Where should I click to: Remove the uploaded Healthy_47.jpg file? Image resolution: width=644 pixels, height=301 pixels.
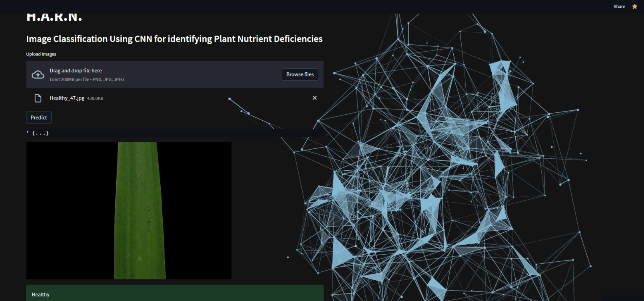point(315,98)
